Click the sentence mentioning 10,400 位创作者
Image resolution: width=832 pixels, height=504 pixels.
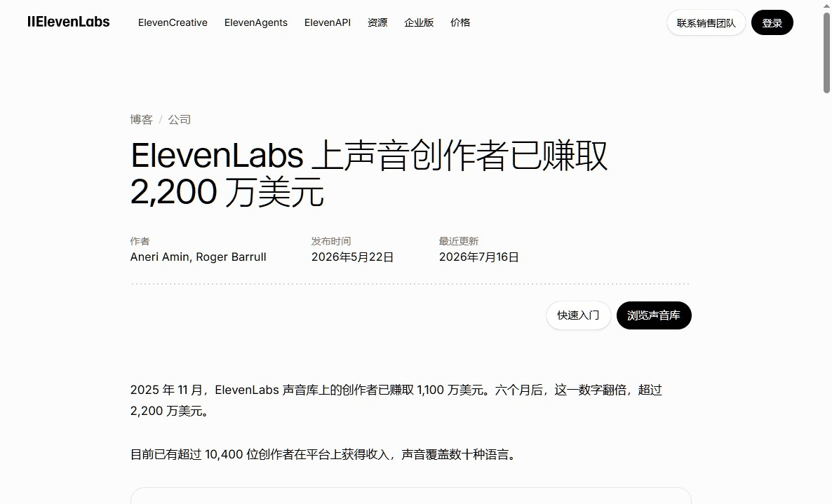point(325,455)
